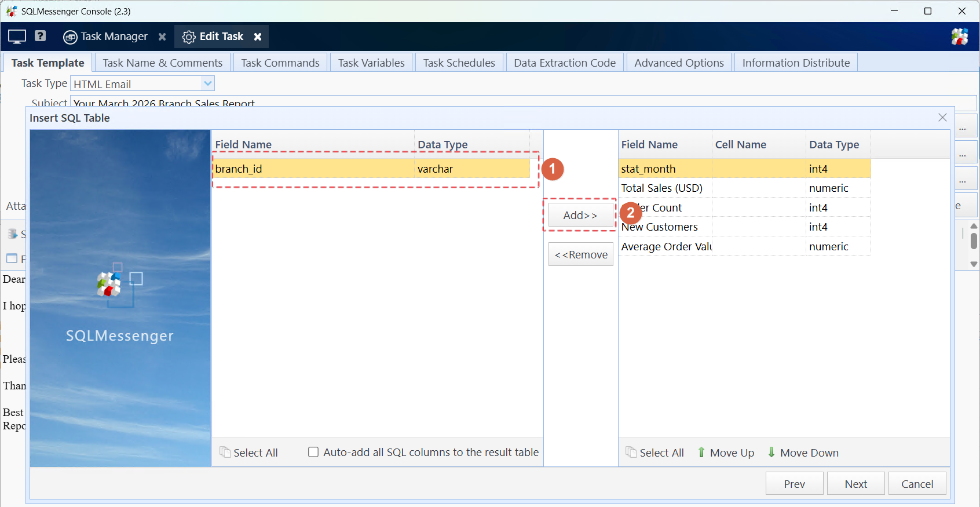The image size is (980, 507).
Task: Enable auto-add all SQL columns checkbox
Action: pos(313,452)
